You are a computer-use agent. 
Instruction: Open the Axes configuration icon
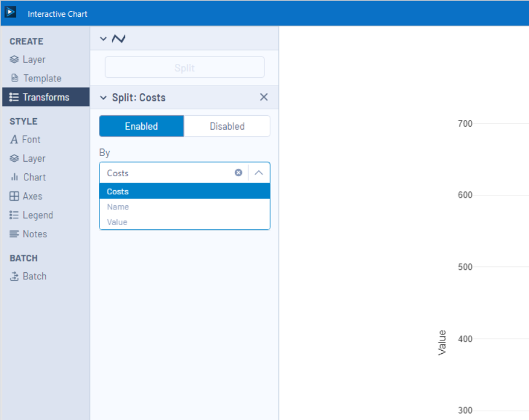[15, 196]
